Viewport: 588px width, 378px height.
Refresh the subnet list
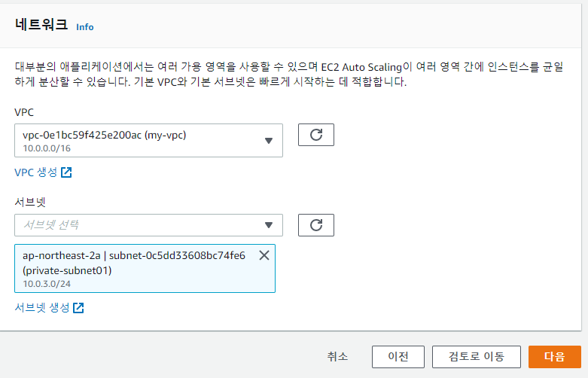316,225
